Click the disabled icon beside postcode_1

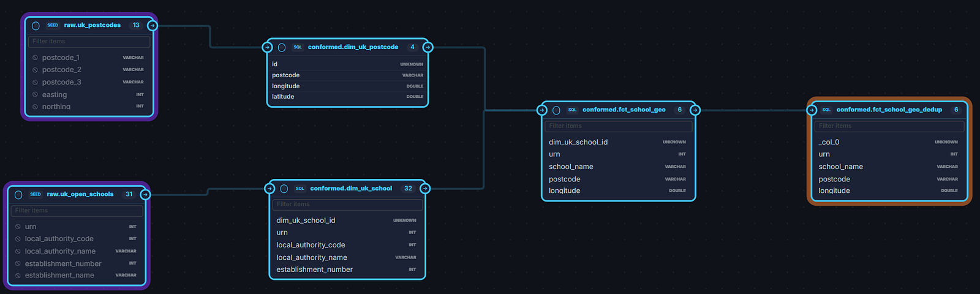(35, 58)
